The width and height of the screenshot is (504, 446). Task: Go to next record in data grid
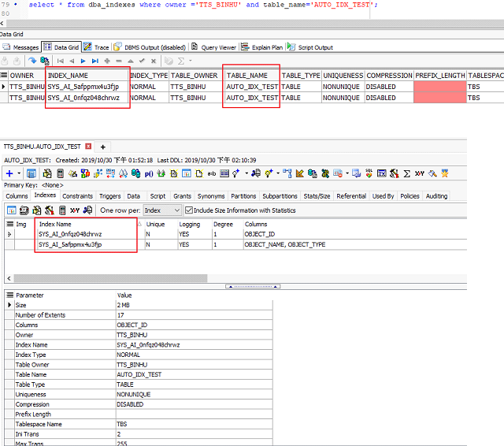coord(83,61)
